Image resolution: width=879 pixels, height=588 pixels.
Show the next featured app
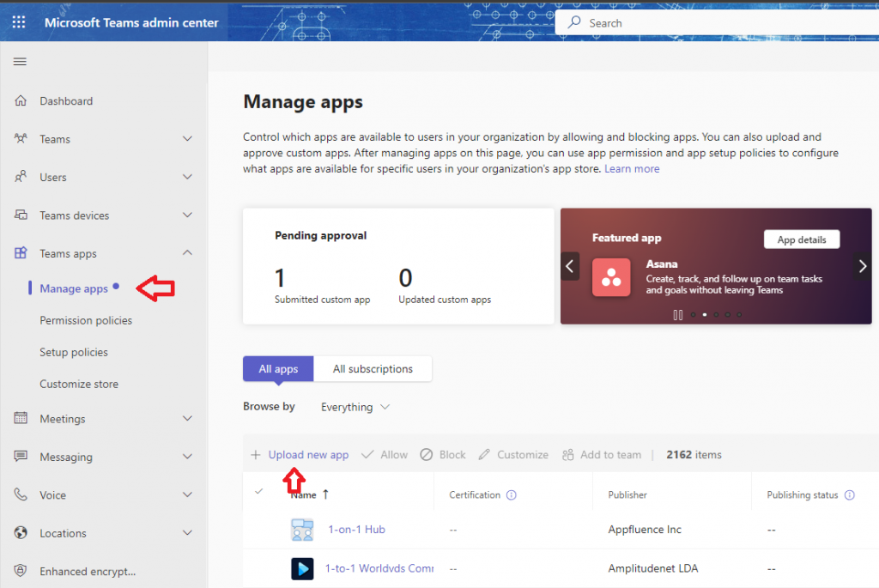863,266
